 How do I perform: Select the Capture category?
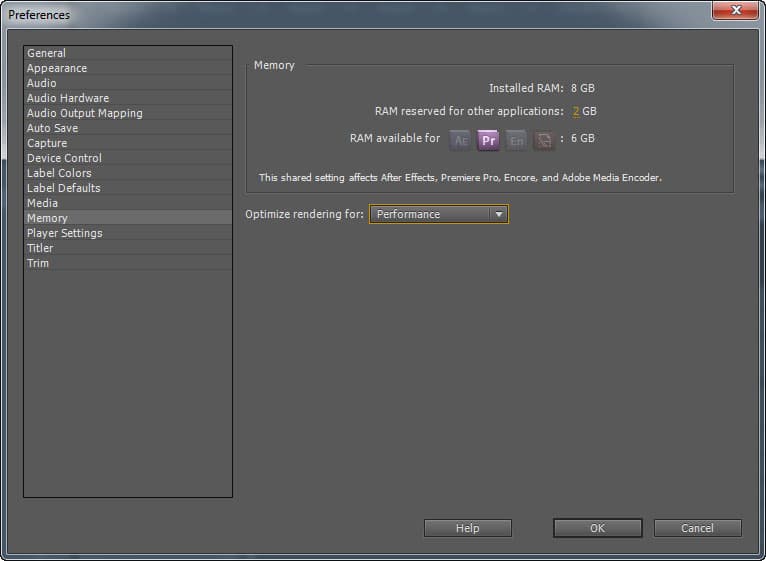[128, 143]
